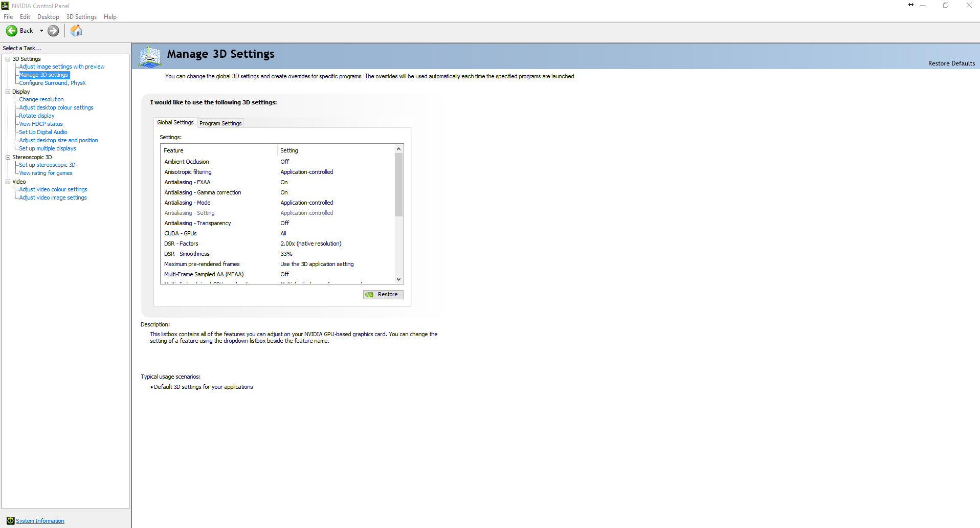Collapse the Video tree node
The height and width of the screenshot is (528, 980).
coord(8,182)
